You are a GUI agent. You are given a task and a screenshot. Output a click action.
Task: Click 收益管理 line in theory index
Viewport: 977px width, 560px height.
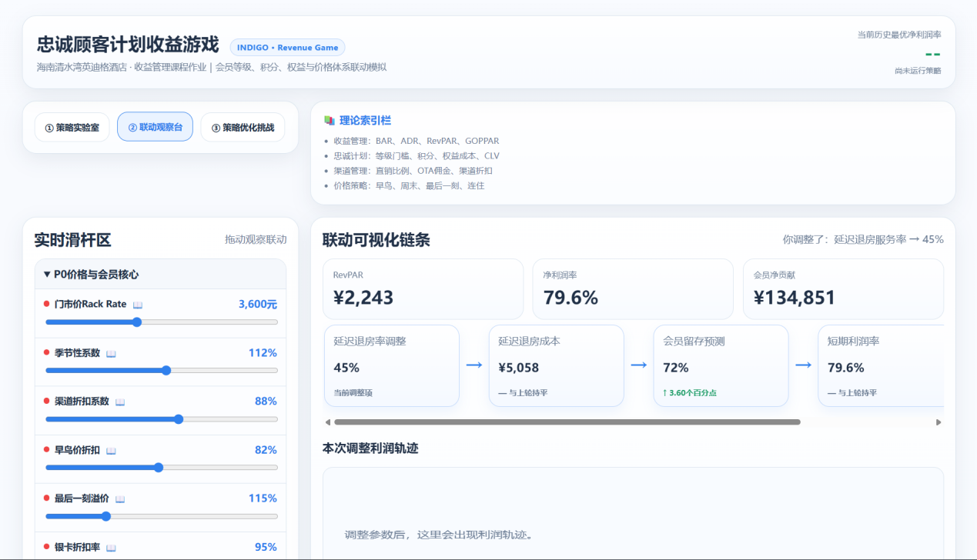[x=416, y=142]
